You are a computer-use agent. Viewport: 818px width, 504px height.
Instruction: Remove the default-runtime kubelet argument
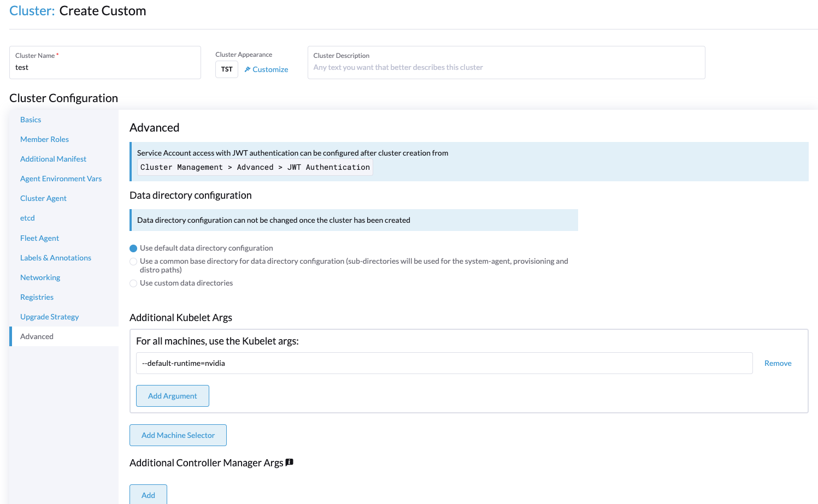pyautogui.click(x=778, y=363)
